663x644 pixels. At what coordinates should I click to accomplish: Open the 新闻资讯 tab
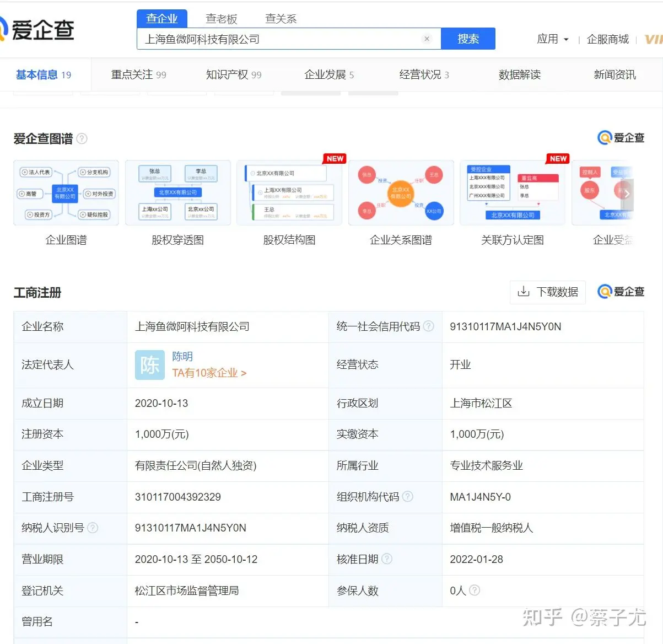615,74
